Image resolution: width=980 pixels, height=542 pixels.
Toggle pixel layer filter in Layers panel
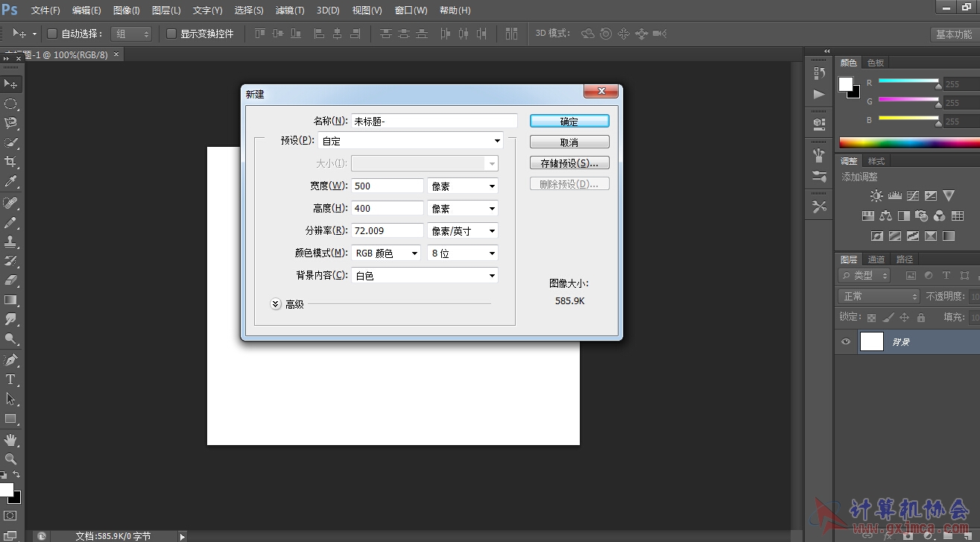pos(911,276)
